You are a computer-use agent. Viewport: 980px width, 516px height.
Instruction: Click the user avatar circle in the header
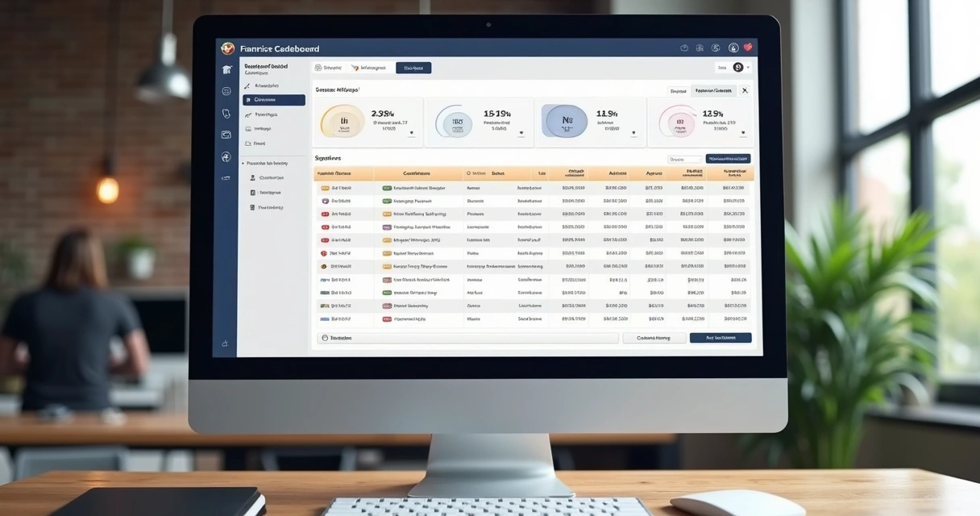733,48
